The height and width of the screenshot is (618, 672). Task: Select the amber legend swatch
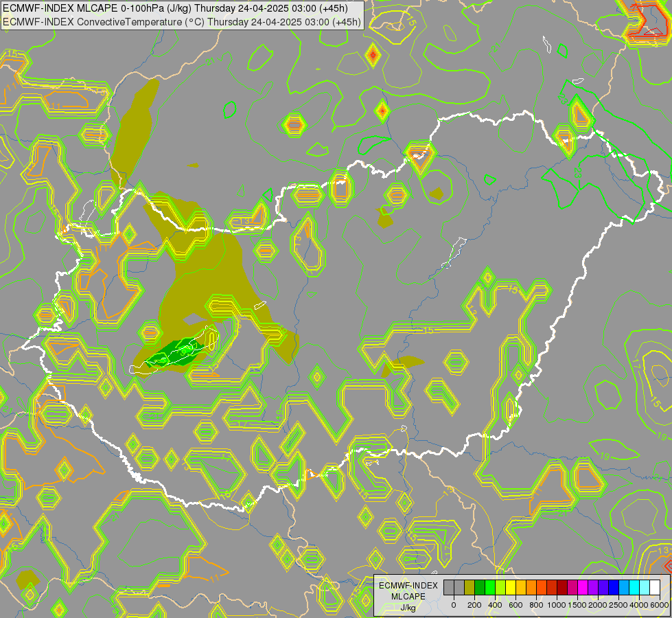(x=521, y=588)
